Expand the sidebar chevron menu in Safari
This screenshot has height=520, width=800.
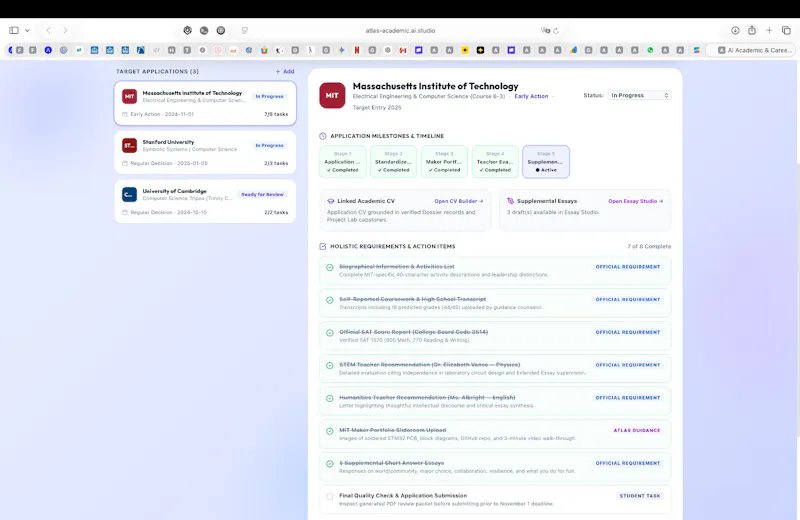(28, 31)
